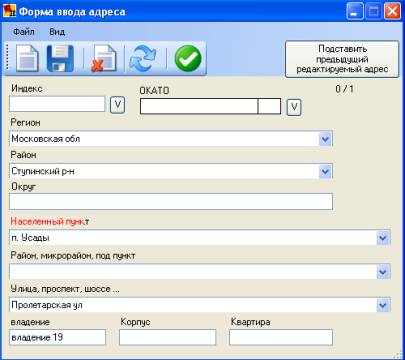Image resolution: width=405 pixels, height=360 pixels.
Task: Click the application icon in title bar
Action: (x=9, y=11)
